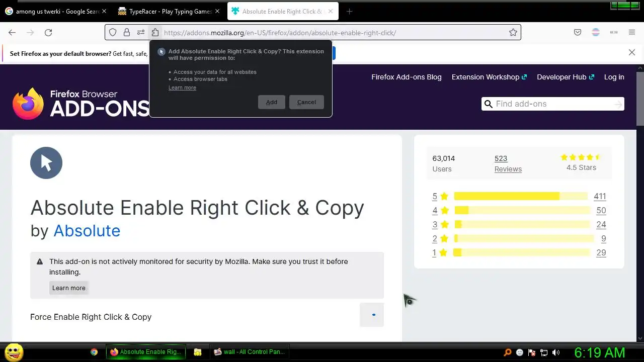Launch Chrome from the taskbar
The height and width of the screenshot is (362, 644).
pyautogui.click(x=94, y=352)
